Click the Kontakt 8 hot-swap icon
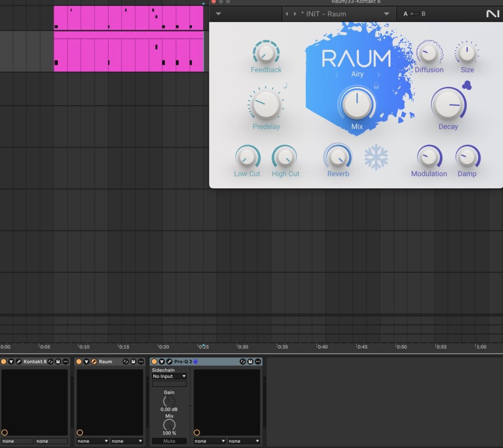This screenshot has height=448, width=503. tap(51, 362)
